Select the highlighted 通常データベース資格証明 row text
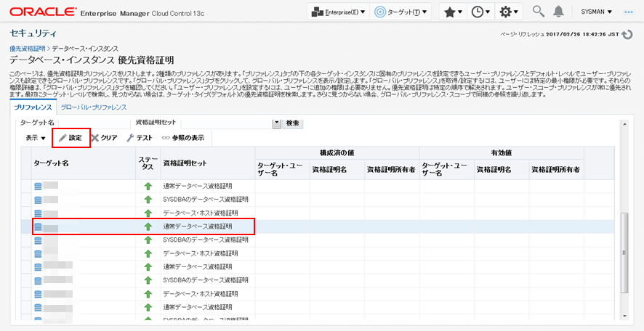Screen dimensions: 644x331 (198, 226)
